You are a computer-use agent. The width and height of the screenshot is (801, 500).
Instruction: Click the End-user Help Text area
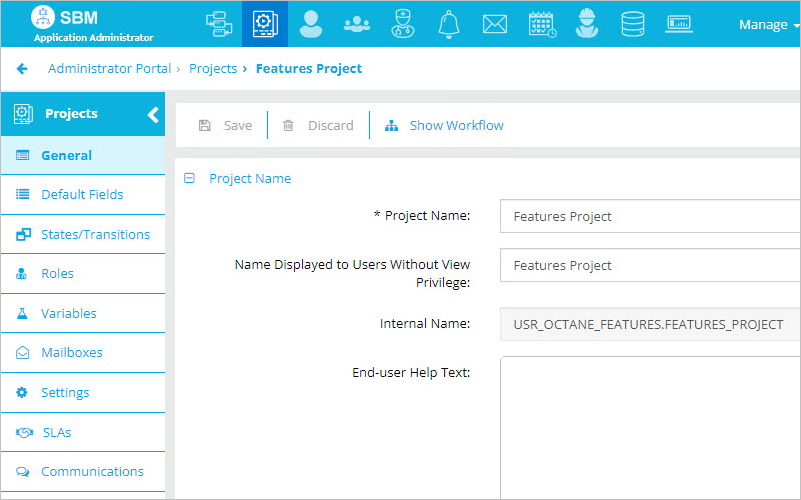tap(650, 425)
